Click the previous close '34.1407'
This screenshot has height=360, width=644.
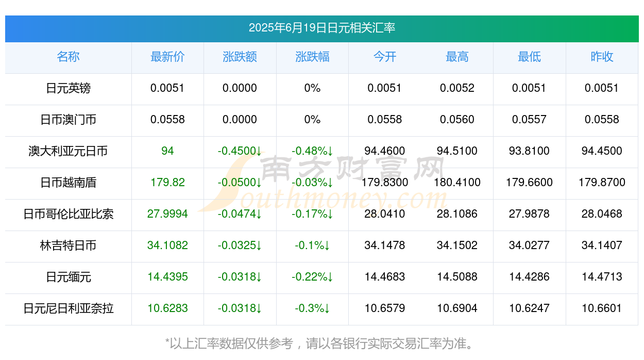tap(602, 246)
